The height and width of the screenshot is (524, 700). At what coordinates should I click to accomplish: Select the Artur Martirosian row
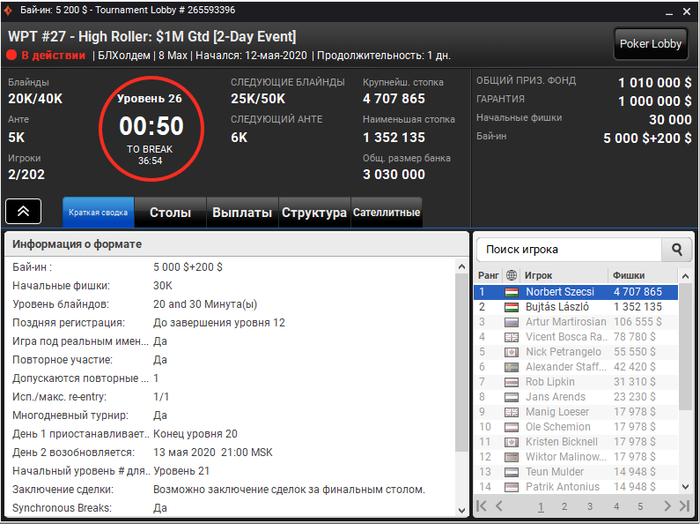click(x=576, y=322)
